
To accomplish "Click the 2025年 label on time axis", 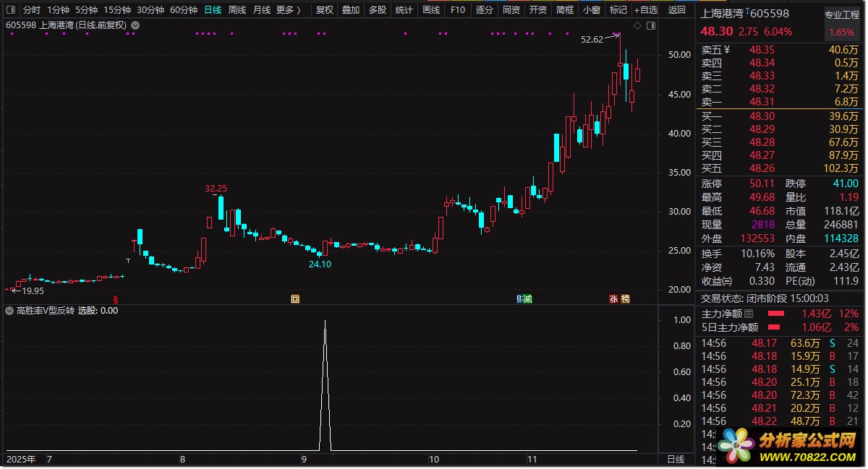I will [x=20, y=459].
